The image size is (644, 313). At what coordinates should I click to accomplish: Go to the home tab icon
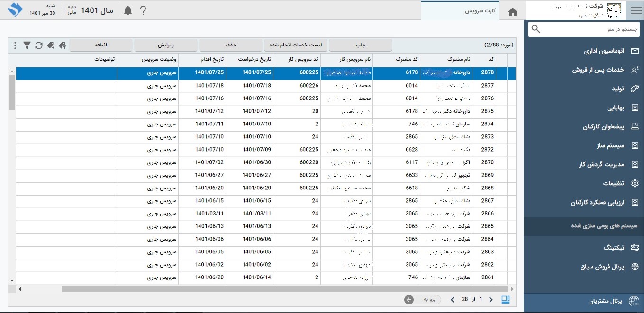(x=512, y=12)
